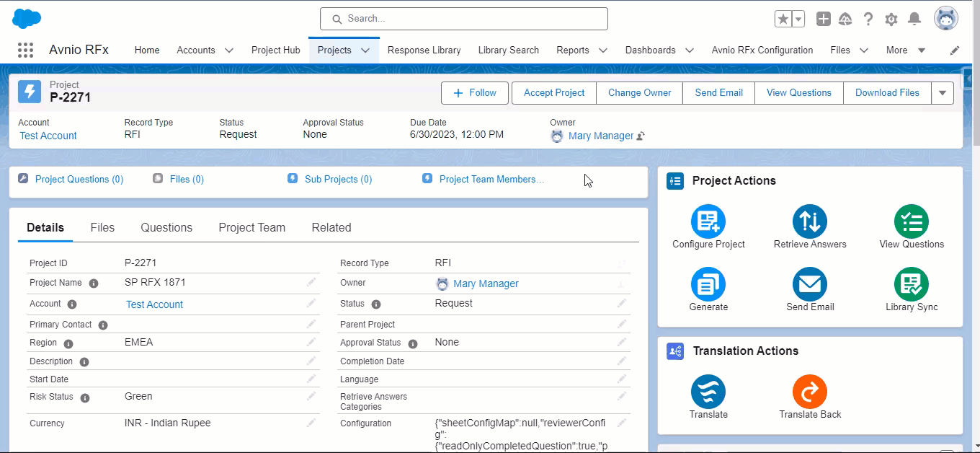Click the Change Owner button

[x=639, y=93]
